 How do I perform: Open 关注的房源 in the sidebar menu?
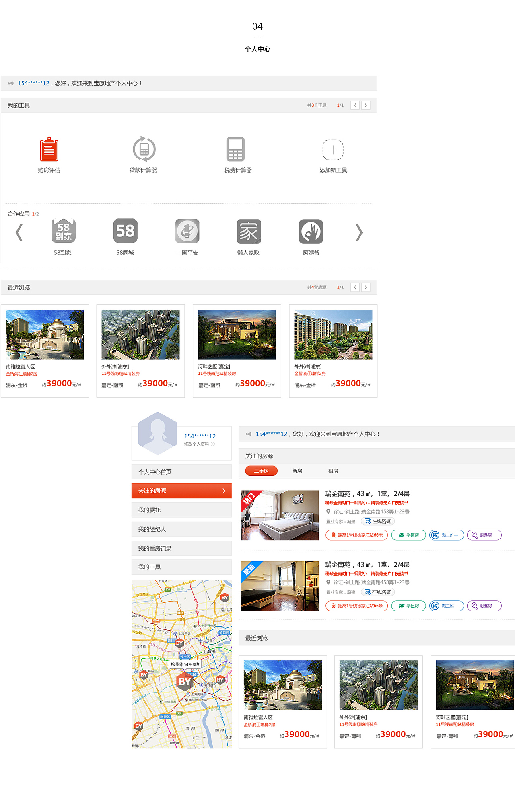point(181,491)
